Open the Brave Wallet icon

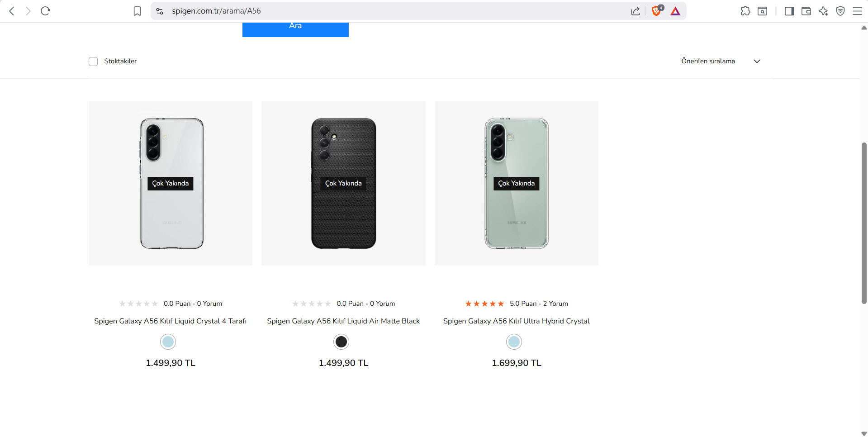coord(806,11)
